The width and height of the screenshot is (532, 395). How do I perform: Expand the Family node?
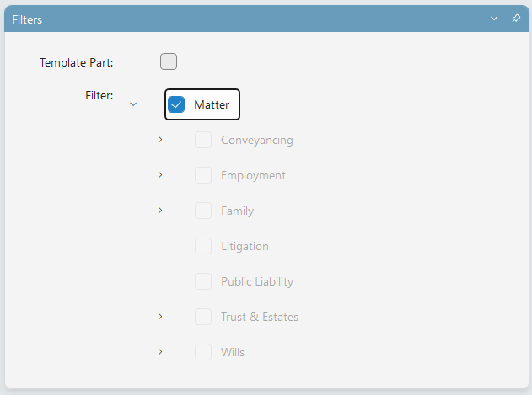point(160,211)
